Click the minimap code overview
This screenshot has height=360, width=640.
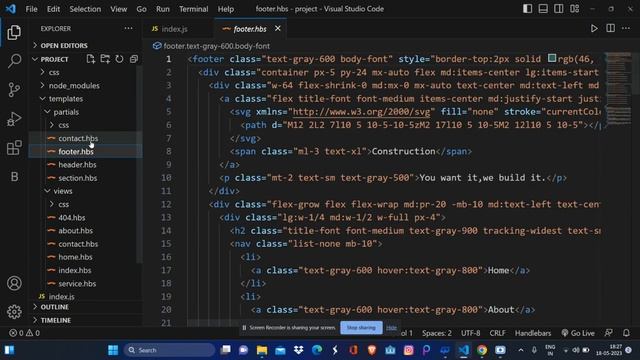click(x=618, y=88)
